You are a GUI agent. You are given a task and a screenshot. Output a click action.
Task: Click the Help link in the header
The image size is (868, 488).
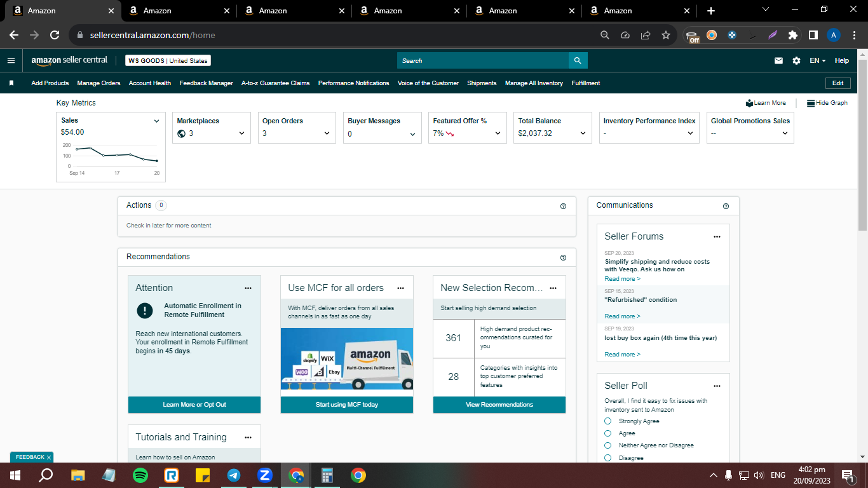click(841, 60)
